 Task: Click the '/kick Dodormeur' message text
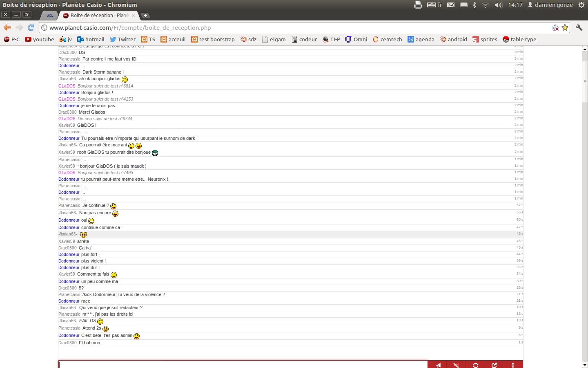tap(124, 294)
